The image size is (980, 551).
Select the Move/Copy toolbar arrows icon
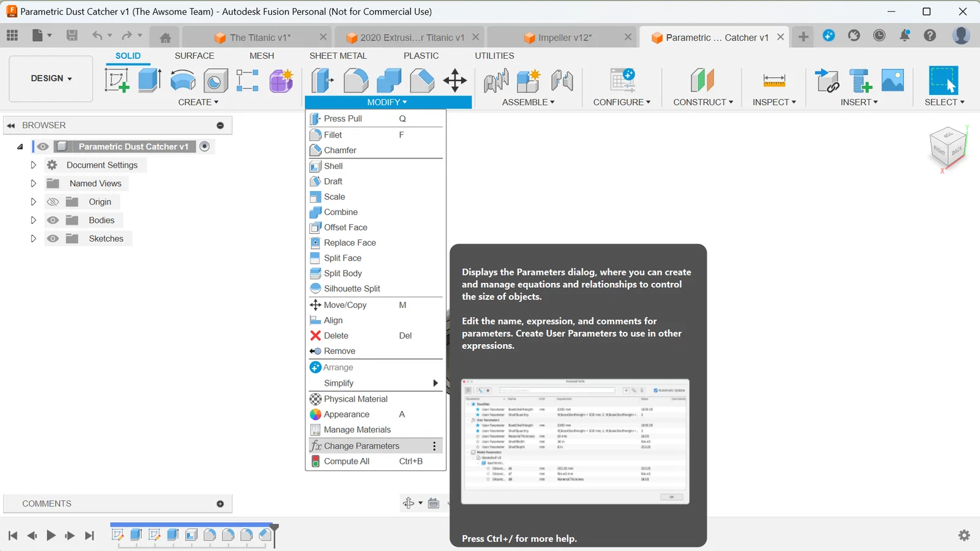(x=455, y=80)
